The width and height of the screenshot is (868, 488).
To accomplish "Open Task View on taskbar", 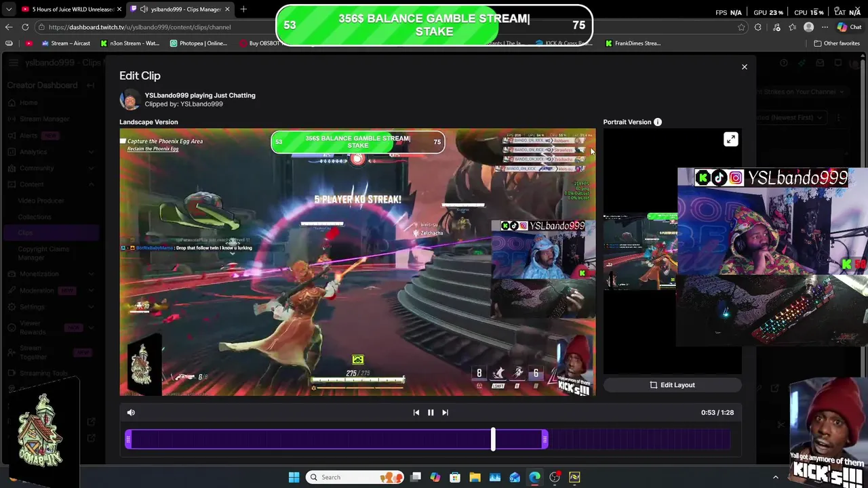I will 416,477.
